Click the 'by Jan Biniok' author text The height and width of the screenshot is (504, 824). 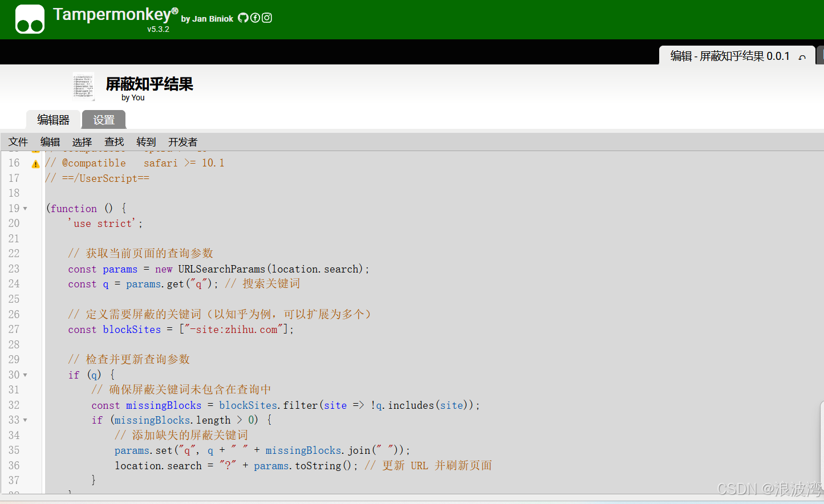point(207,19)
